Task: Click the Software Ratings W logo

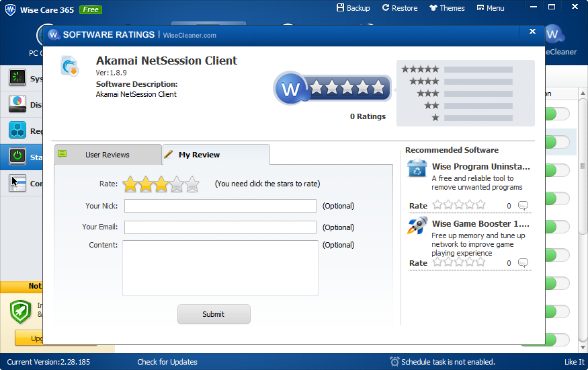Action: pyautogui.click(x=54, y=35)
